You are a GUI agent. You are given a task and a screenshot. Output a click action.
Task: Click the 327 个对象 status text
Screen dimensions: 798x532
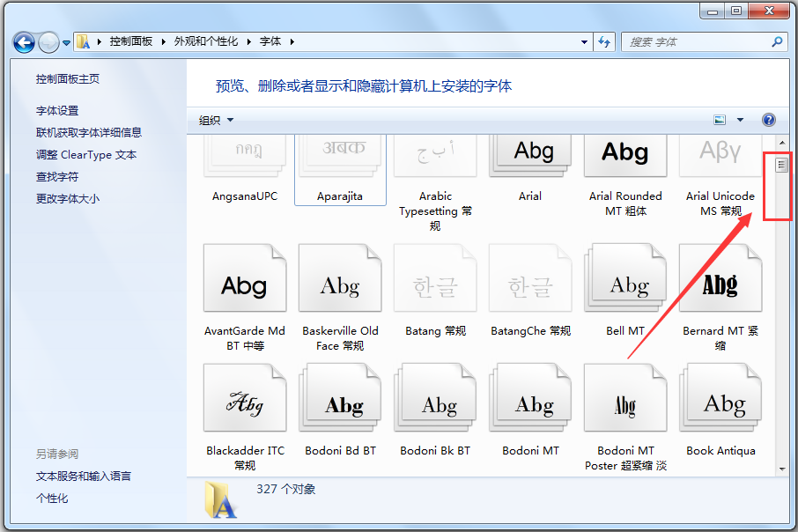click(x=286, y=489)
